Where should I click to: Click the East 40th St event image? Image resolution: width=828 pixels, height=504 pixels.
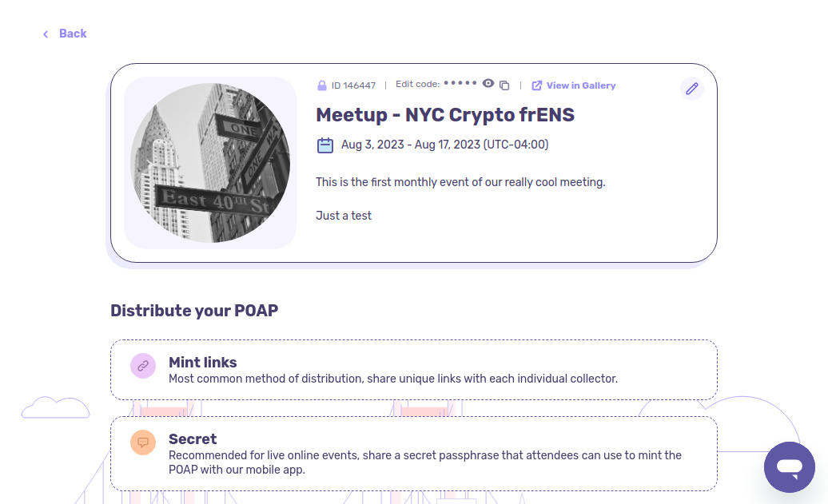[x=210, y=163]
